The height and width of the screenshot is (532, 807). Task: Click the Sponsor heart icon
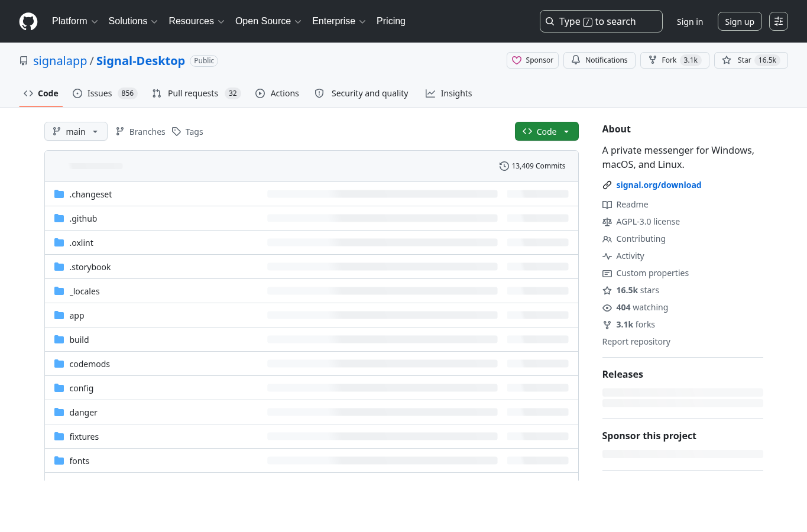[x=517, y=60]
